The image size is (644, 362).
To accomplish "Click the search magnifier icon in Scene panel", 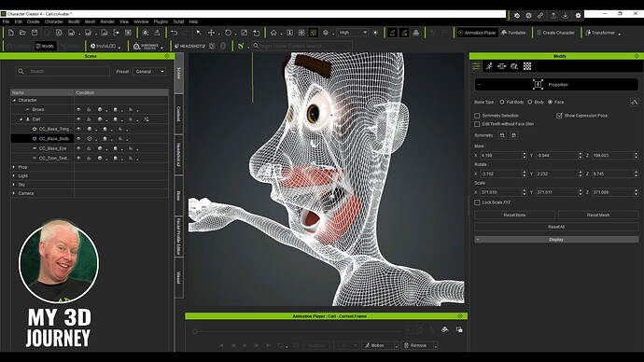I will [x=21, y=71].
